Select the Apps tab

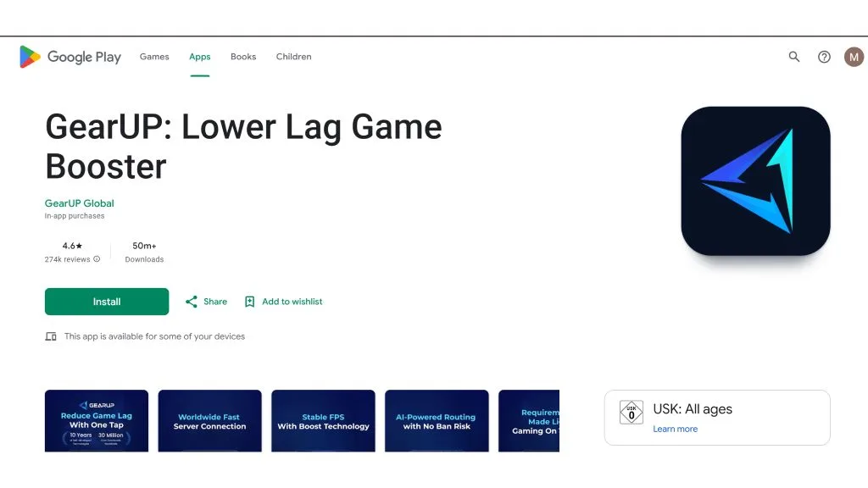[200, 57]
